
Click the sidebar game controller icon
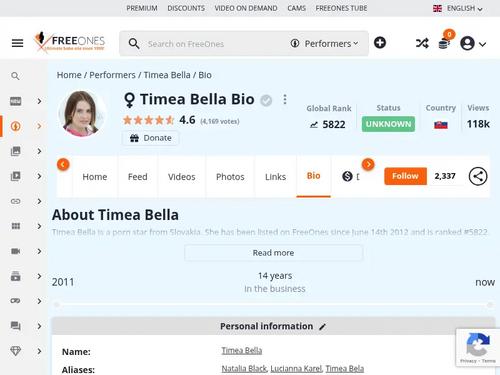pyautogui.click(x=16, y=301)
